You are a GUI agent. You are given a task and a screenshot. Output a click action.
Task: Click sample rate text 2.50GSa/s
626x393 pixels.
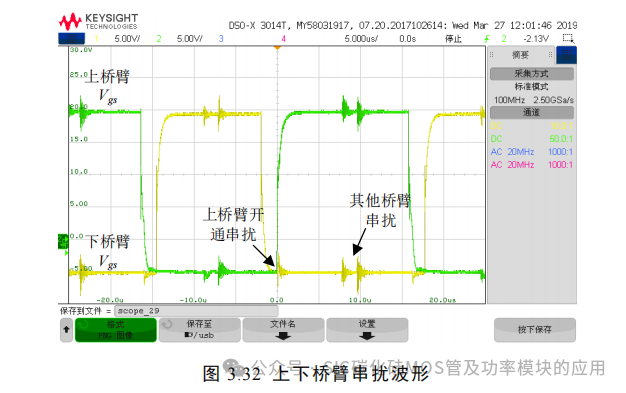tap(554, 100)
